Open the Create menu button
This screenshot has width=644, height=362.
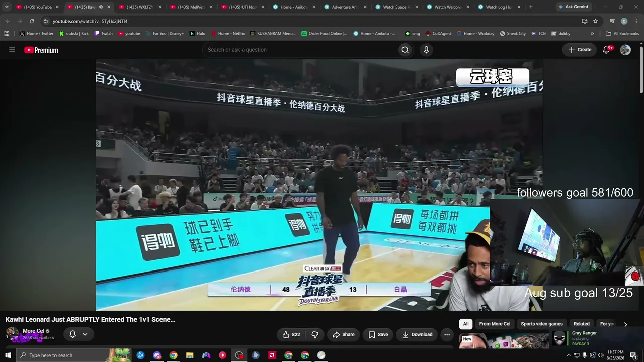click(x=580, y=50)
